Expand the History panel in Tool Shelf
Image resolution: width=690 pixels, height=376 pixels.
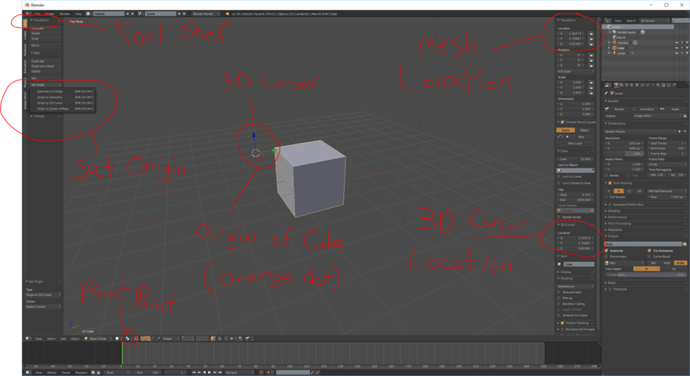tap(39, 116)
